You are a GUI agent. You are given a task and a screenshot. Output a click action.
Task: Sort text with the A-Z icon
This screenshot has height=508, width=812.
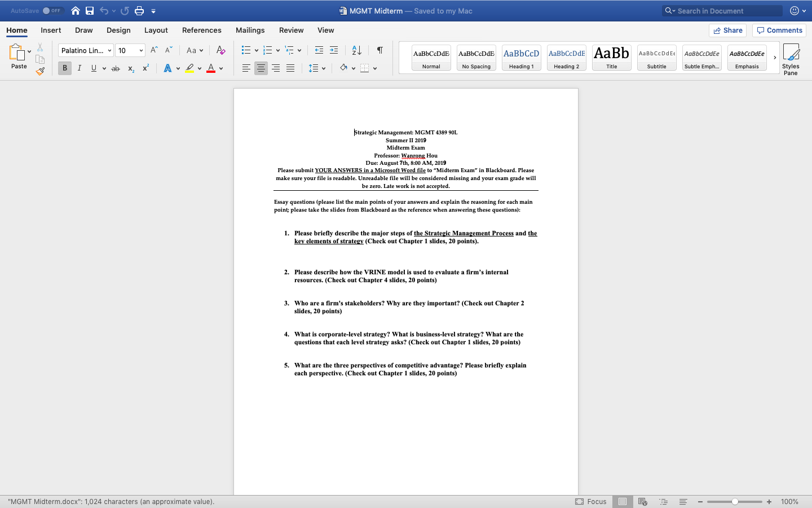point(356,50)
